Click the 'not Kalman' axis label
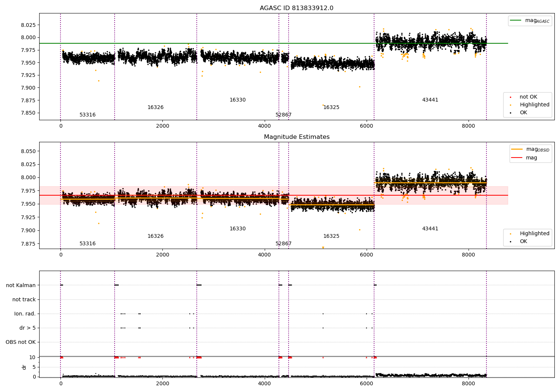The image size is (560, 392). 21,286
